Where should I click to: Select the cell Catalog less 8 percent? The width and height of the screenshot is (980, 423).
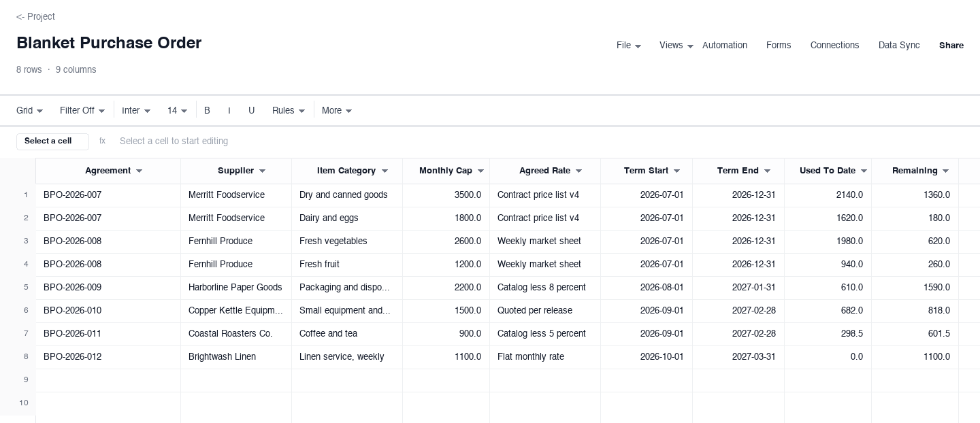tap(545, 288)
